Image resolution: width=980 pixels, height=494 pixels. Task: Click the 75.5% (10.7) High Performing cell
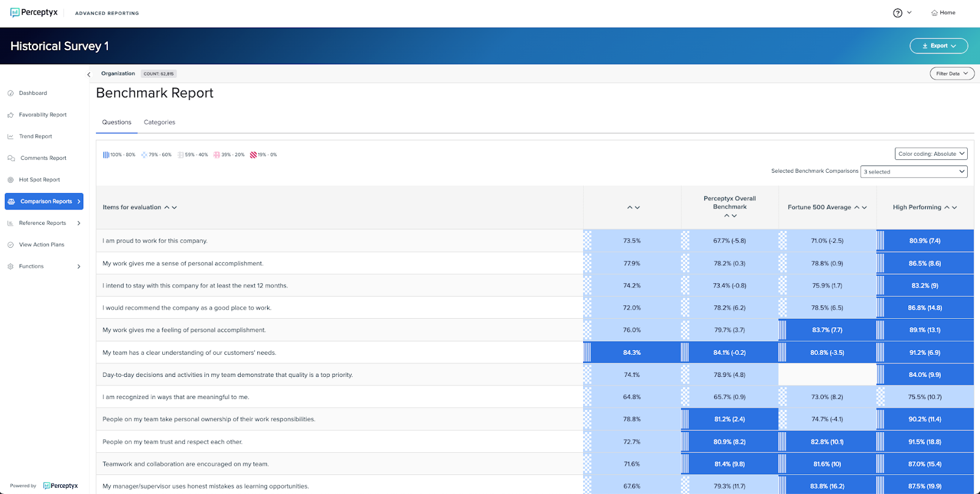925,397
